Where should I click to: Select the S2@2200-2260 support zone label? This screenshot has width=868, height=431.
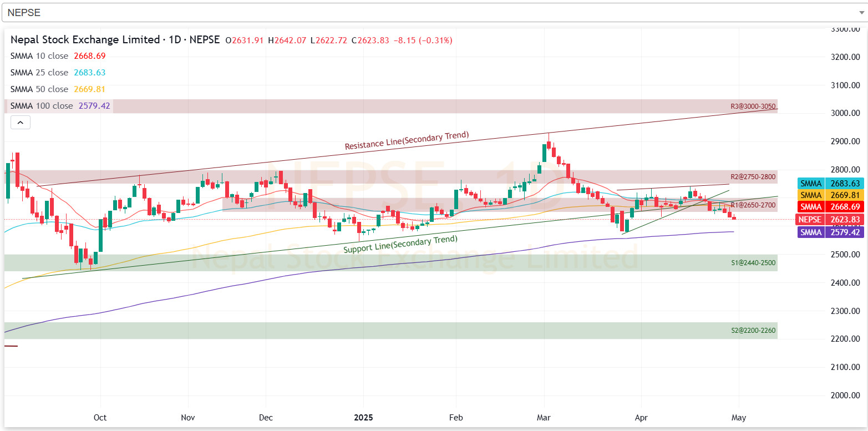pyautogui.click(x=753, y=330)
